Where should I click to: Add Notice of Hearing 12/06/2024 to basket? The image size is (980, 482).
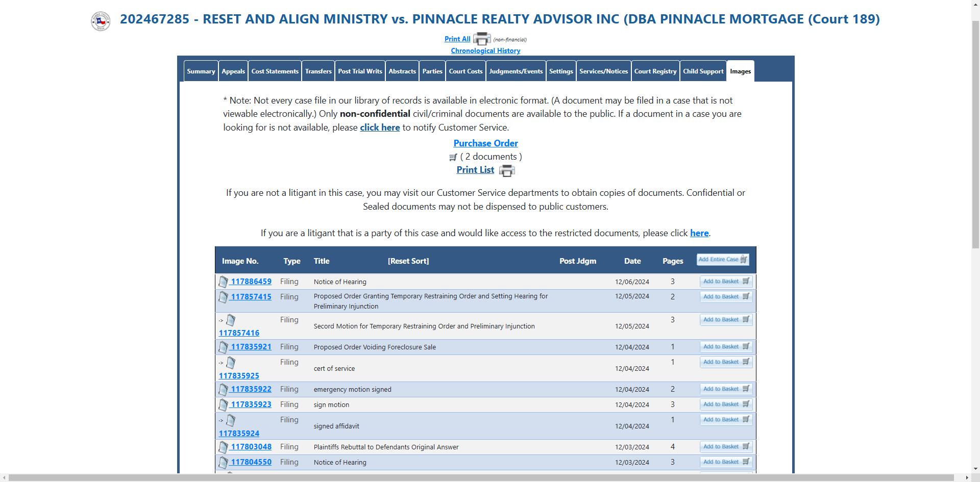point(726,282)
